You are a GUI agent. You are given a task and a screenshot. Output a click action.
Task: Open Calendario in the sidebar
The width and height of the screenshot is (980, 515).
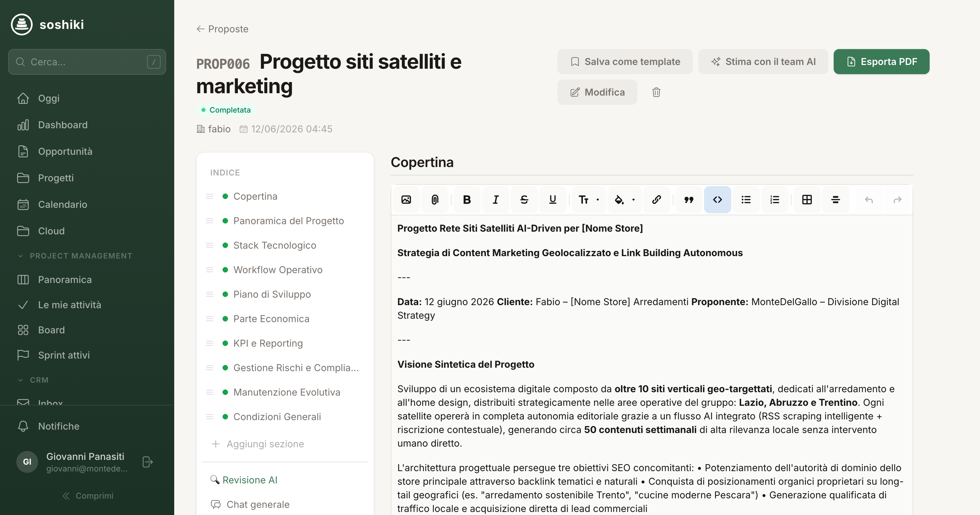tap(87, 204)
